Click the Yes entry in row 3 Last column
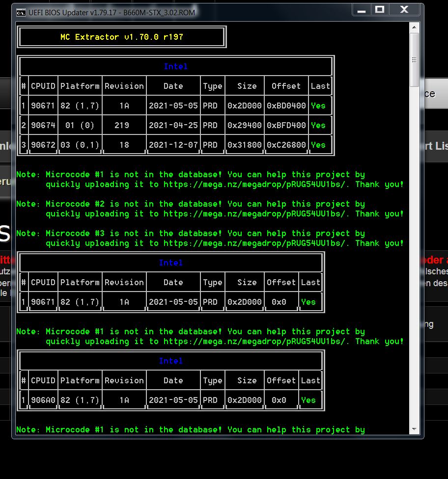This screenshot has width=448, height=479. (319, 145)
